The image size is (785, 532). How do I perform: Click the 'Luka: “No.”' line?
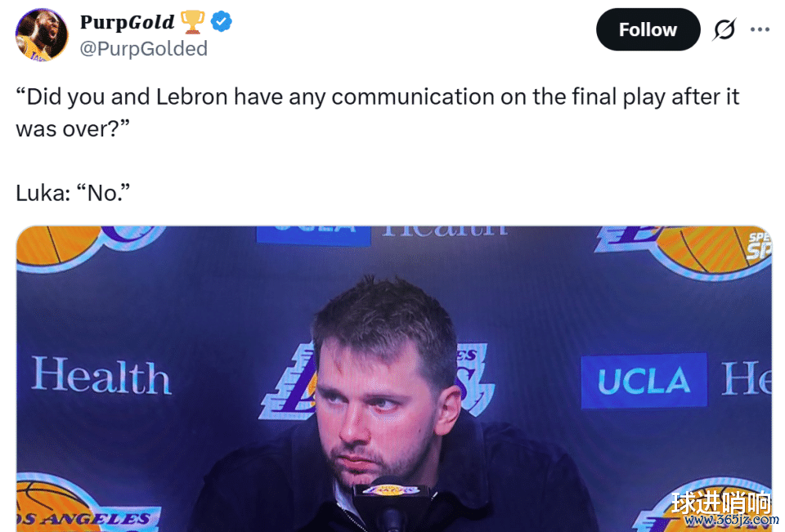click(x=73, y=193)
